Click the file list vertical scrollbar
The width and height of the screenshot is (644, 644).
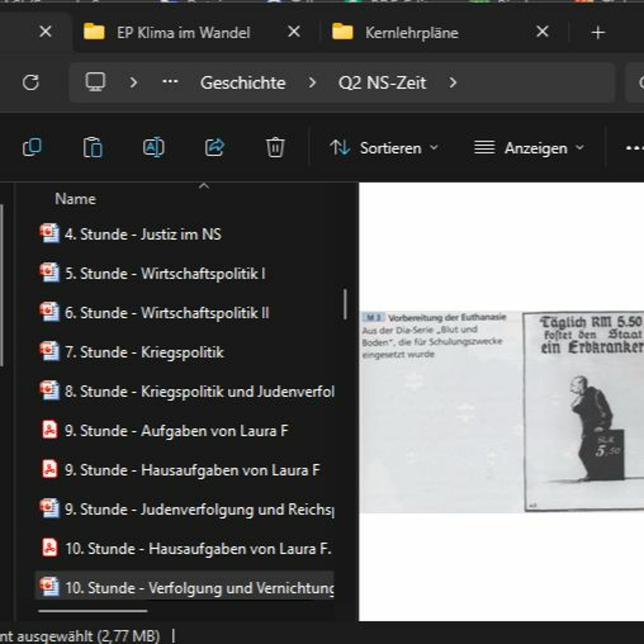[x=345, y=304]
